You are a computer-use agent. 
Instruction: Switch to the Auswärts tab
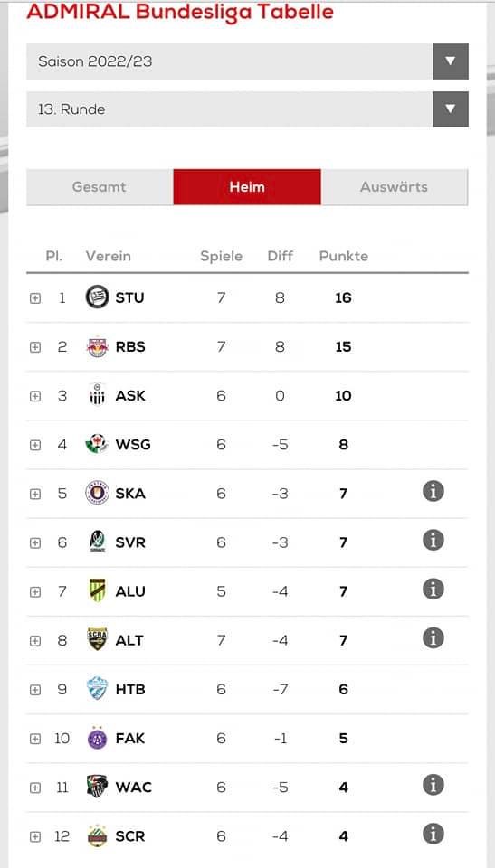[395, 187]
